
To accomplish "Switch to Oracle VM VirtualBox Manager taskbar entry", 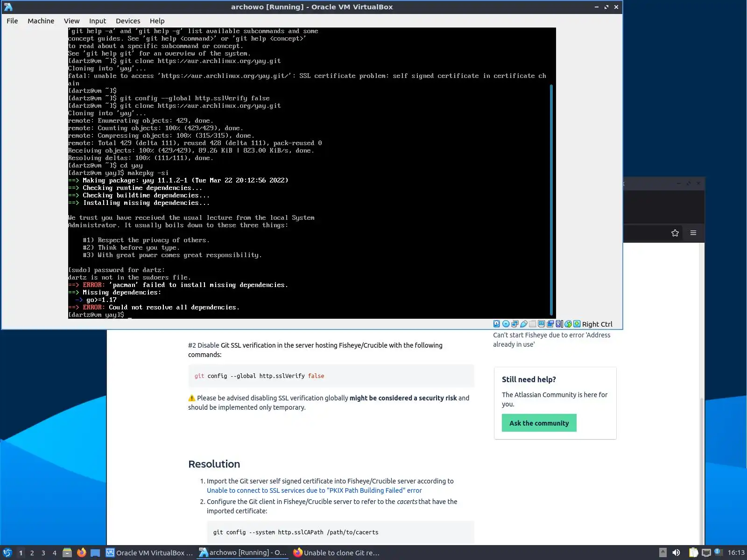I will click(x=149, y=553).
